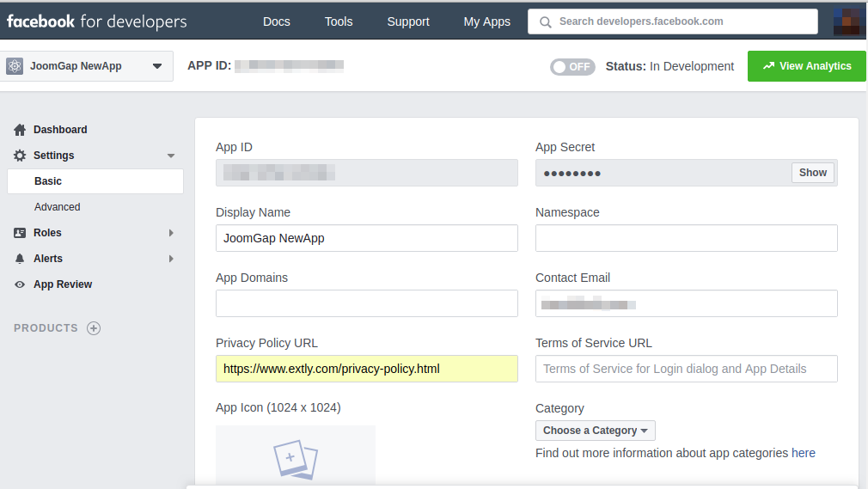The width and height of the screenshot is (868, 489).
Task: Click the Dashboard home icon
Action: coord(20,130)
